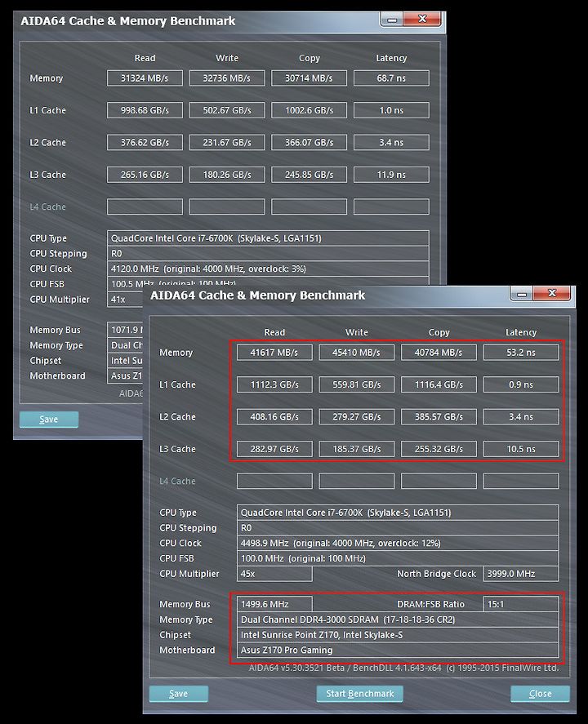
Task: Select L3 Cache Read 282.97 GB/s
Action: coord(274,449)
